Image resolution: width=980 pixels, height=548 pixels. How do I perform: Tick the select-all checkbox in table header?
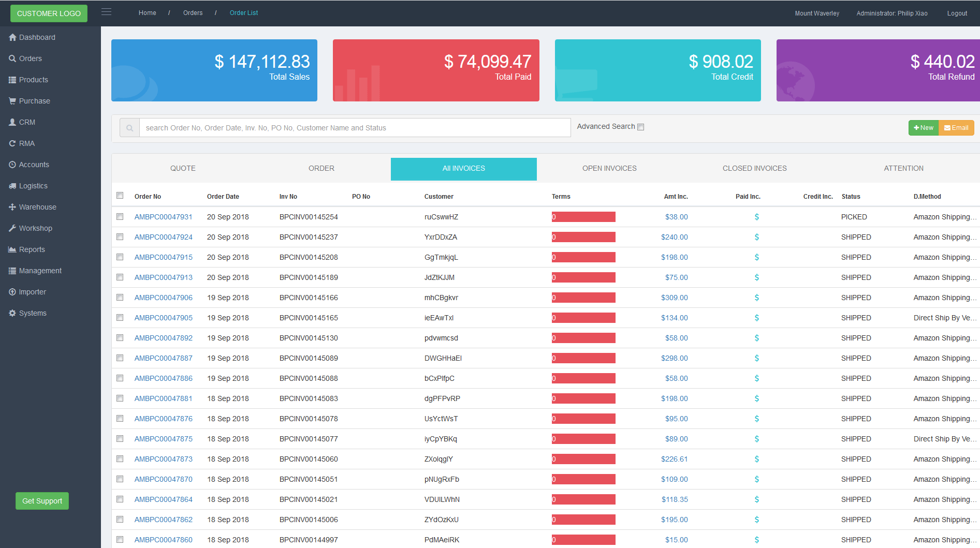pyautogui.click(x=120, y=196)
